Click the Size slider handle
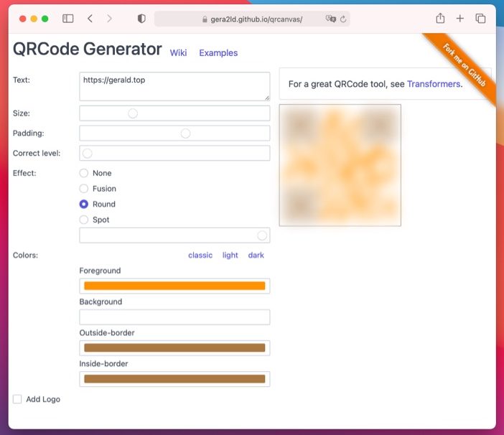The height and width of the screenshot is (435, 504). [x=133, y=113]
